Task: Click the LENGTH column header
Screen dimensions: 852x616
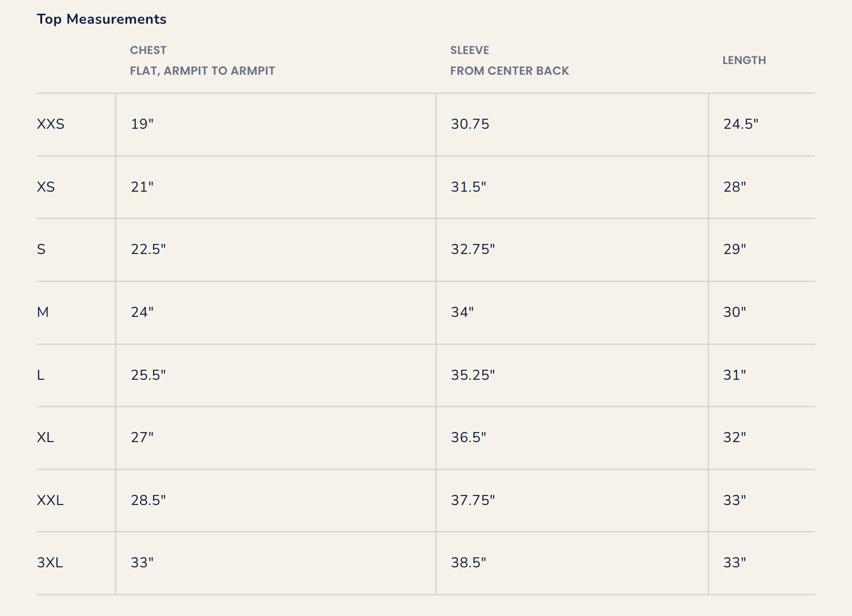Action: 744,61
